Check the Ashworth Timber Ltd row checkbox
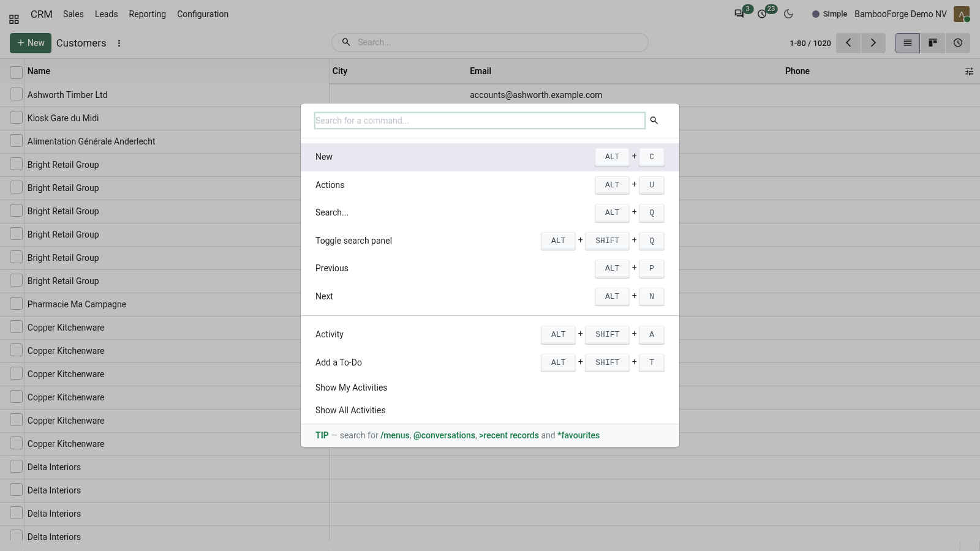The height and width of the screenshot is (551, 980). pos(17,94)
